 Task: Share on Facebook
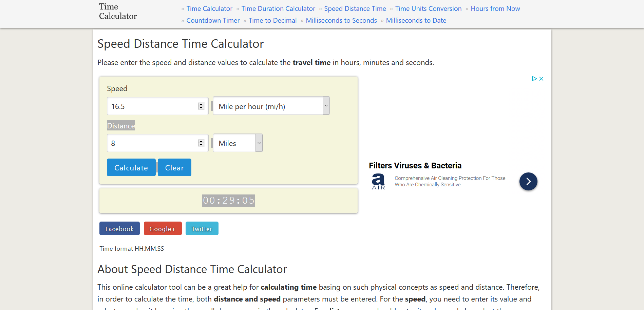(x=119, y=229)
